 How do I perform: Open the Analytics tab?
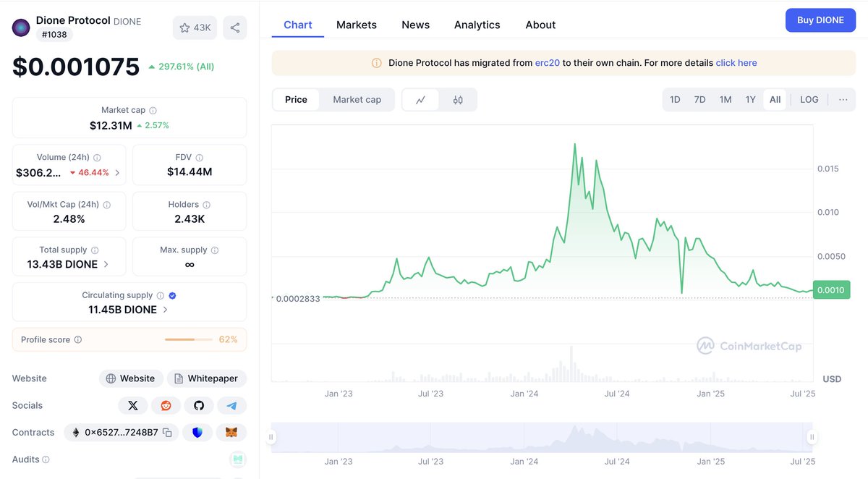[477, 25]
